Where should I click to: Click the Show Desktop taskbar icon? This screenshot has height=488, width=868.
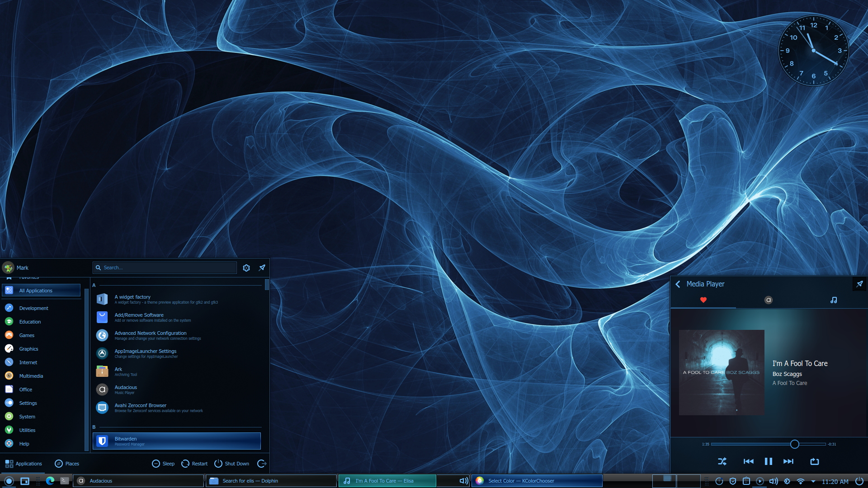point(25,481)
